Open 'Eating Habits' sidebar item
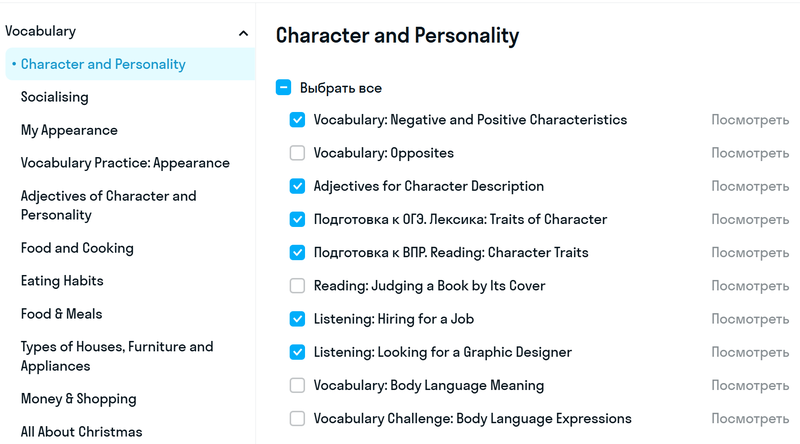The height and width of the screenshot is (444, 800). tap(62, 281)
